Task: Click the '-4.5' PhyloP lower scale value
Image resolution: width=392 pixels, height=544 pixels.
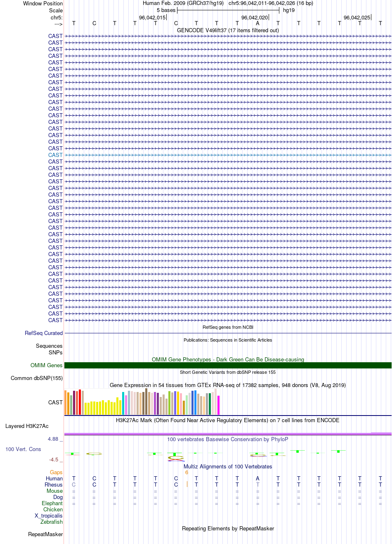Action: pyautogui.click(x=54, y=460)
